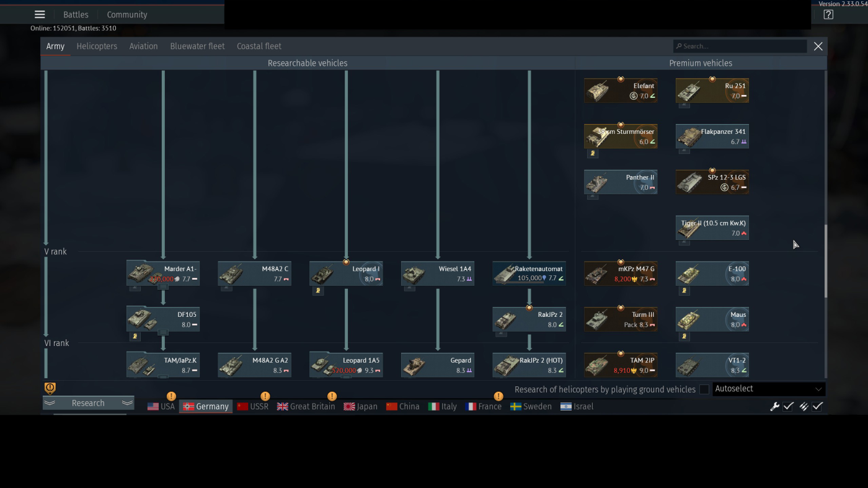Click the wrench icon at bottom right

774,407
